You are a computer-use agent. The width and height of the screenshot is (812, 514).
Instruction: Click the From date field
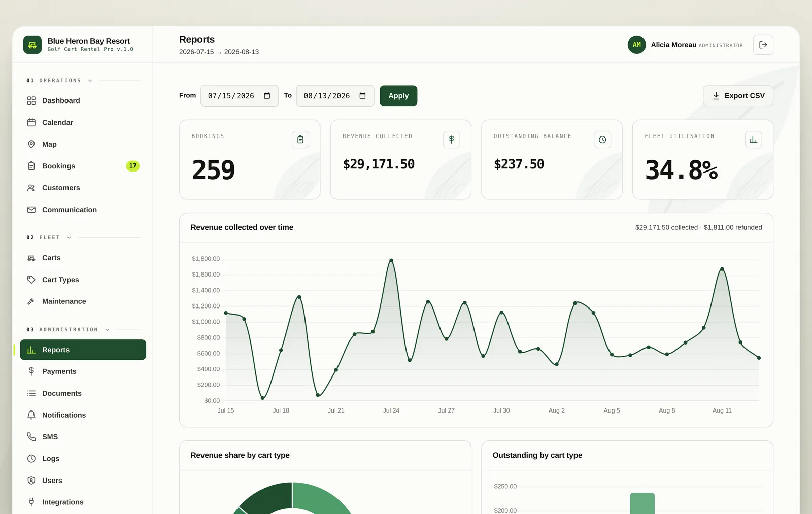click(240, 96)
